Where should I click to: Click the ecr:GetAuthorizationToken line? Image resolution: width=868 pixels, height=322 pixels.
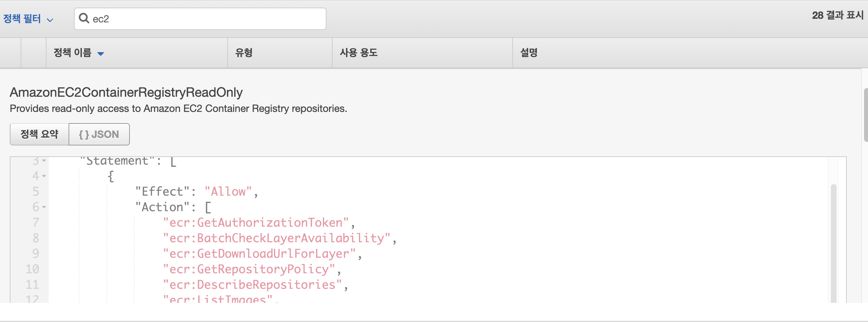pos(259,223)
